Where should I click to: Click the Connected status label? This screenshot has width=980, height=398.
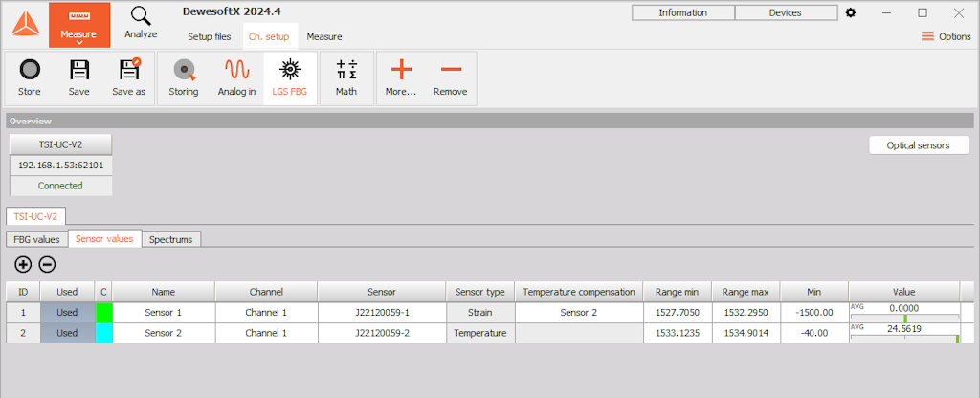tap(60, 186)
